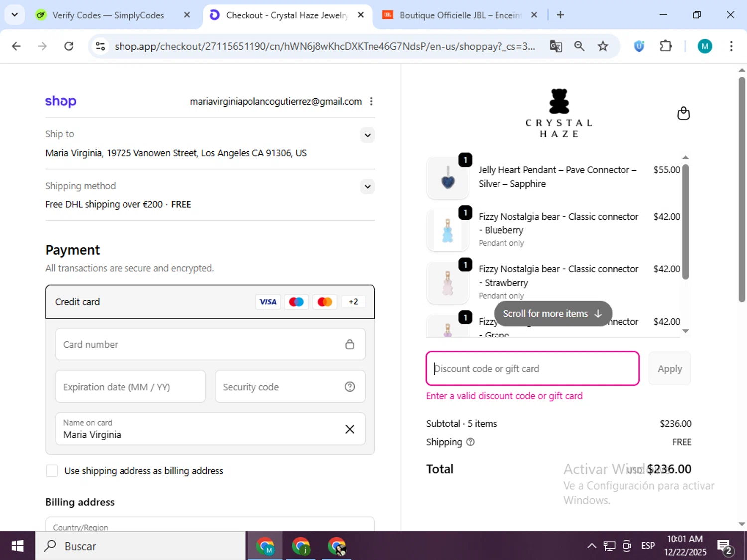This screenshot has height=560, width=747.
Task: Close the Checkout - Crystal Haze tab
Action: (x=361, y=15)
